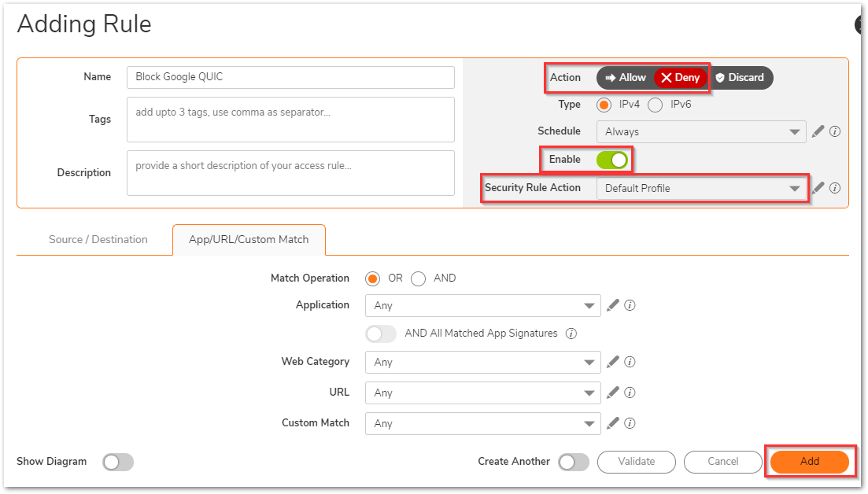868x494 pixels.
Task: Click the pencil edit icon next to Schedule
Action: tap(818, 131)
